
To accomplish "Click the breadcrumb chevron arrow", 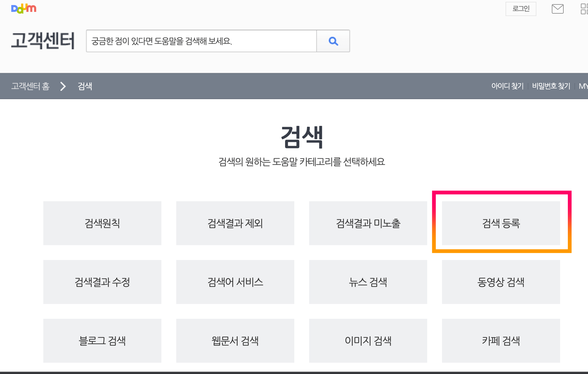I will (x=63, y=86).
